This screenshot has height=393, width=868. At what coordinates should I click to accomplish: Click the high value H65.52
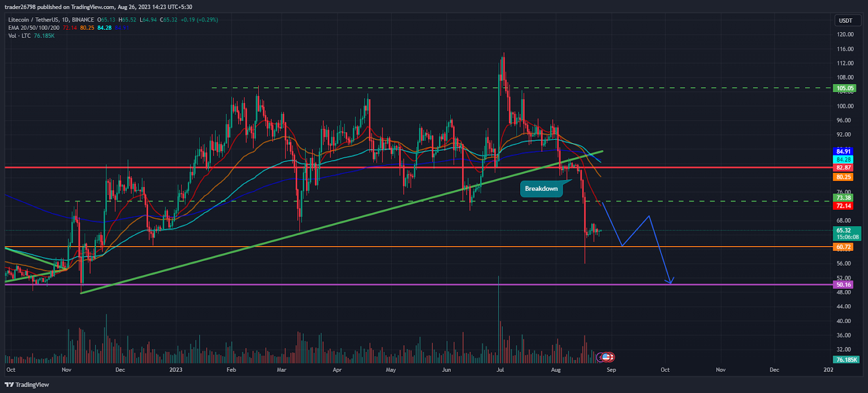coord(127,20)
